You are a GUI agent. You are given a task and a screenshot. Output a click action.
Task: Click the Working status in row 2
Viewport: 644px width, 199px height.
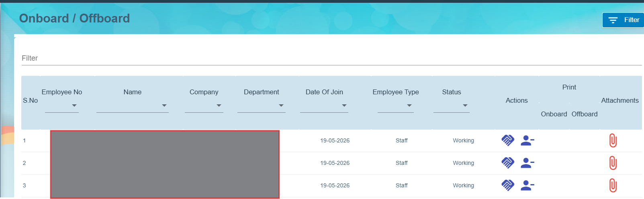464,163
